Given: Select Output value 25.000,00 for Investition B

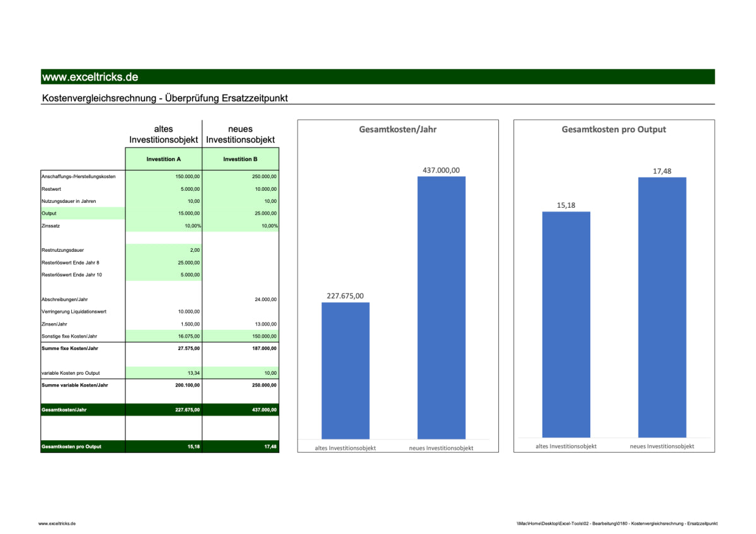Looking at the screenshot, I should (x=241, y=213).
